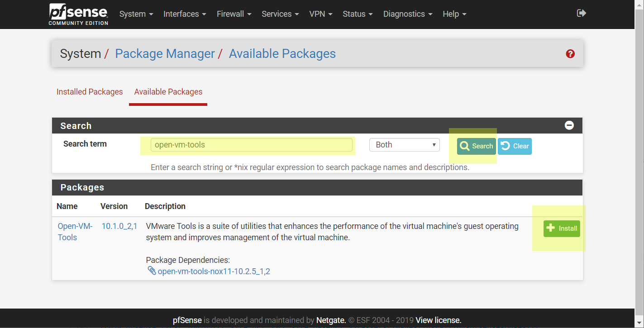Click into the Search term field
The image size is (644, 328).
point(251,145)
